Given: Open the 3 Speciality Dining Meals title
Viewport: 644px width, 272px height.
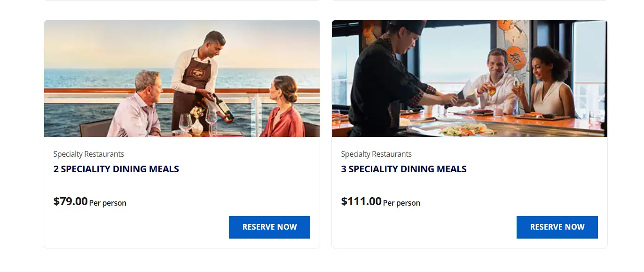Looking at the screenshot, I should [404, 169].
